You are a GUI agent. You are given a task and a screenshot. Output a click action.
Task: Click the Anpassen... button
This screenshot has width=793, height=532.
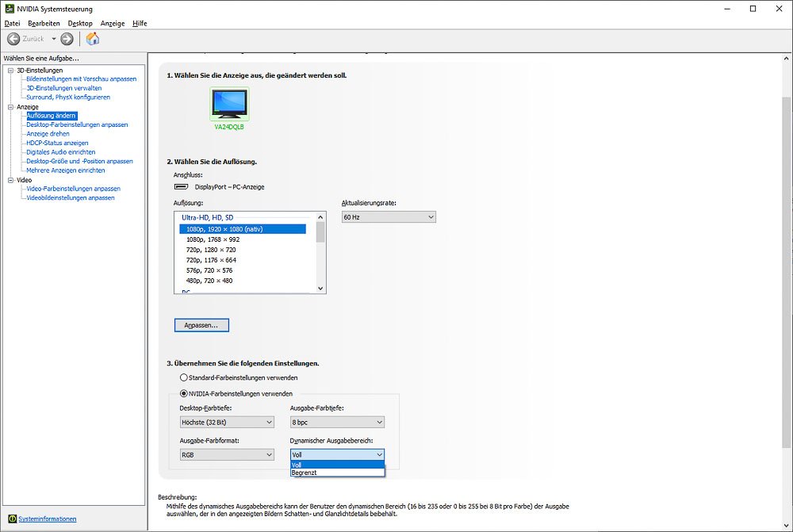pyautogui.click(x=201, y=325)
